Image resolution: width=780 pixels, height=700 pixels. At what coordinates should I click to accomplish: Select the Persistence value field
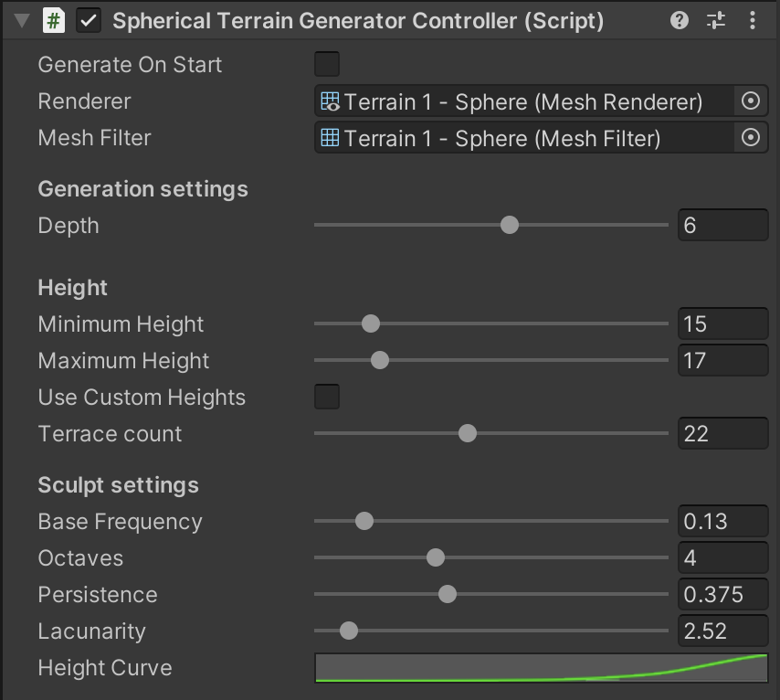(722, 594)
